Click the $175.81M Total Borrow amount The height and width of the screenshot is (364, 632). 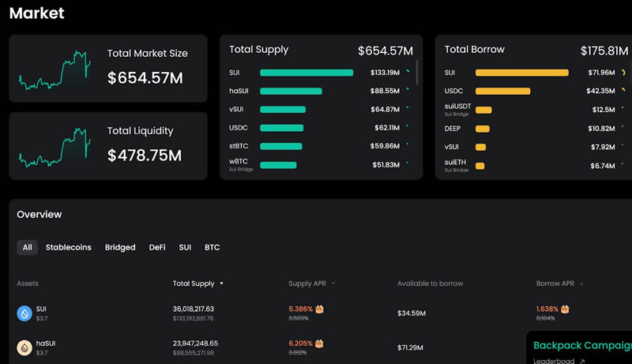[604, 51]
